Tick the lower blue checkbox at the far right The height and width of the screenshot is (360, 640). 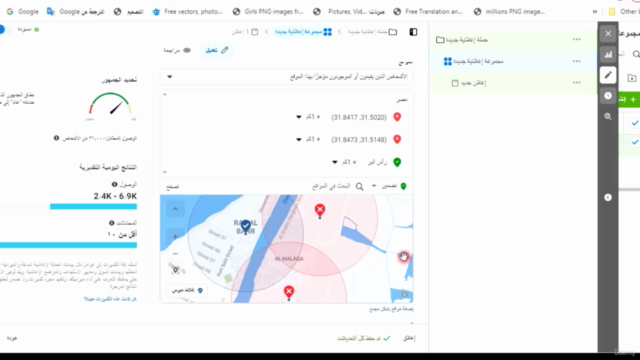pyautogui.click(x=635, y=142)
